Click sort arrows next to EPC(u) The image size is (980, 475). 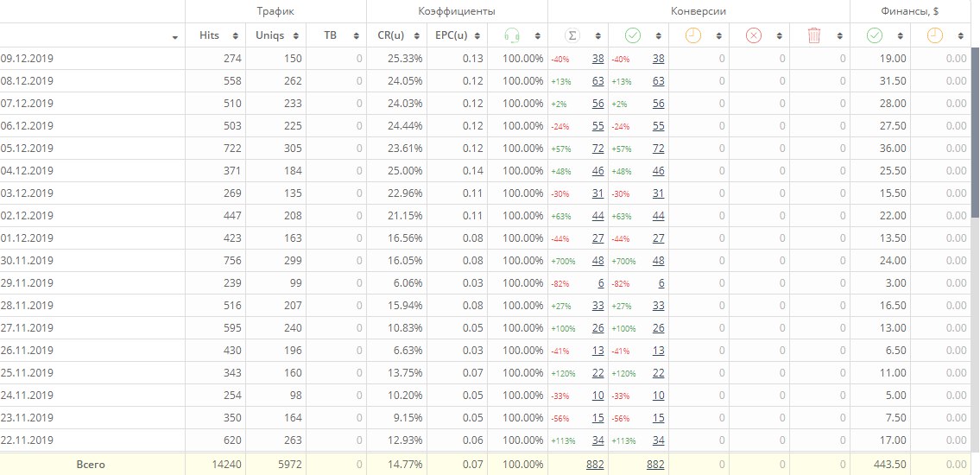pyautogui.click(x=477, y=36)
